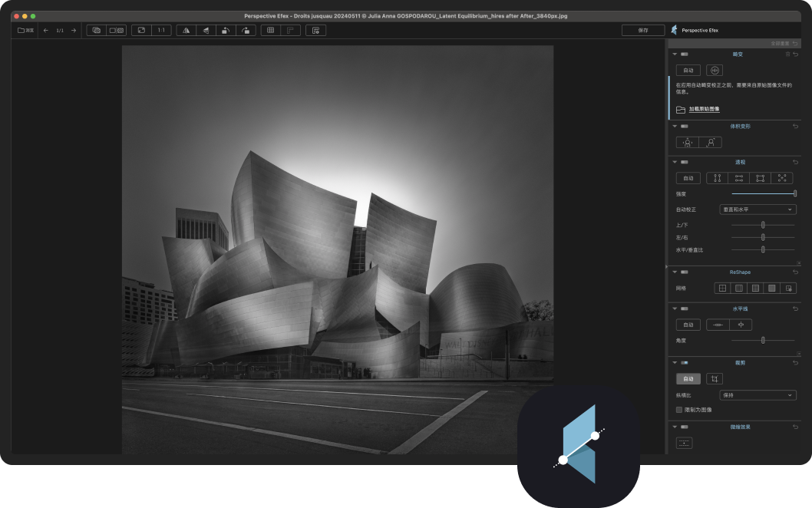Screen dimensions: 812x508
Task: Collapse the 水平线 horizon section
Action: (675, 309)
